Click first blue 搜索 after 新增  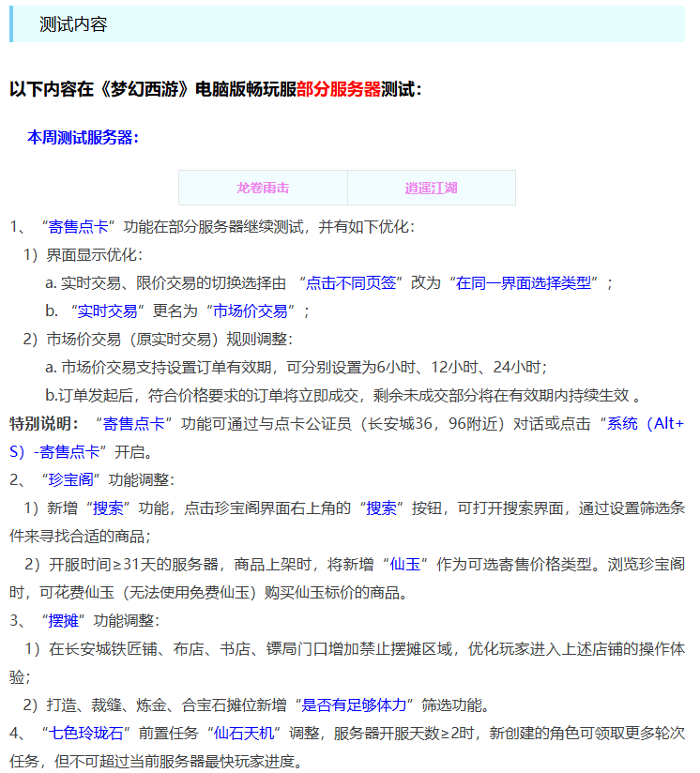point(108,508)
